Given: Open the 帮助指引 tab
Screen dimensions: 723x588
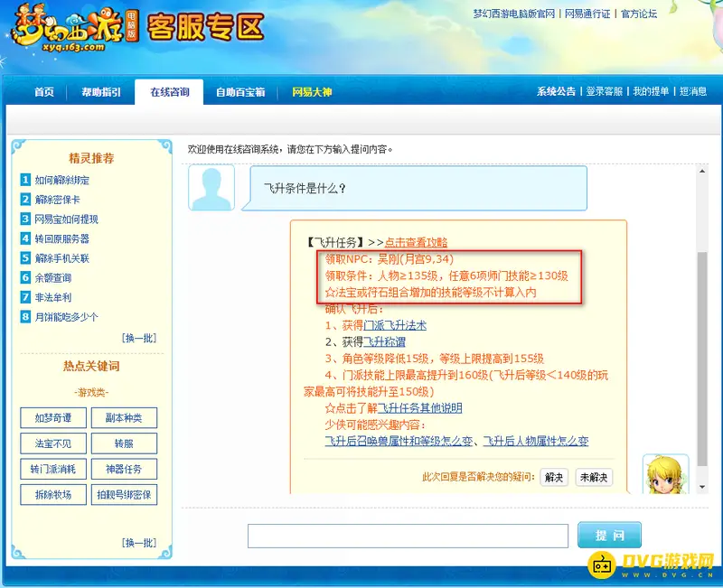Looking at the screenshot, I should 101,92.
